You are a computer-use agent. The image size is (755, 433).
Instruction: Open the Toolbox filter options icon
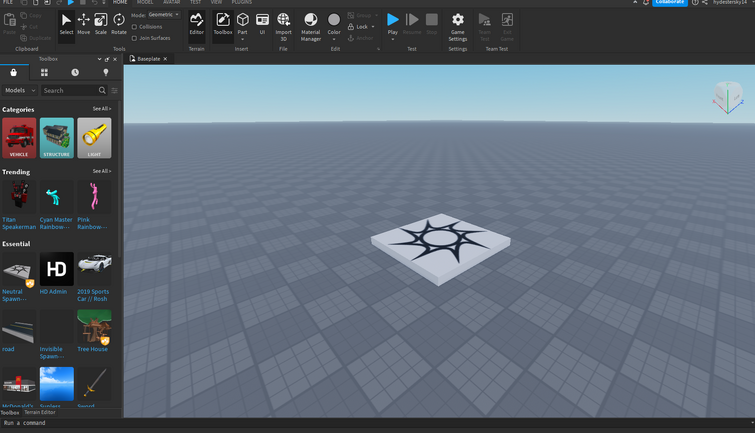tap(115, 90)
